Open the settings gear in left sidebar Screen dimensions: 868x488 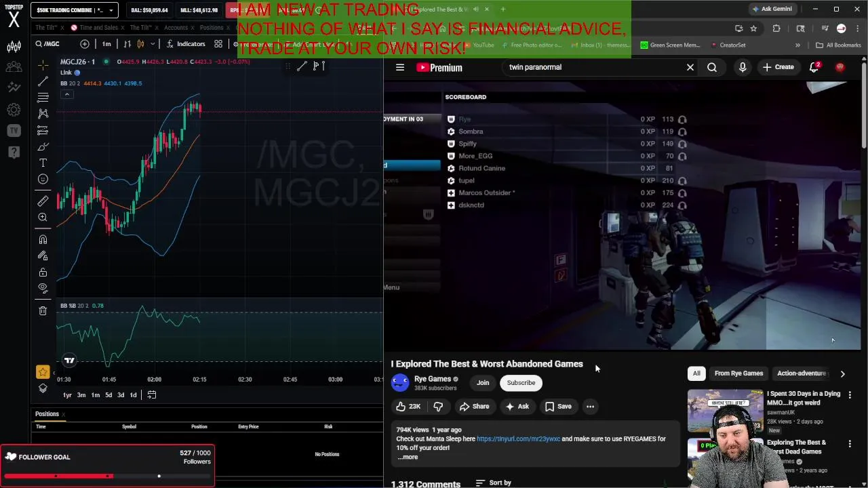(x=13, y=109)
